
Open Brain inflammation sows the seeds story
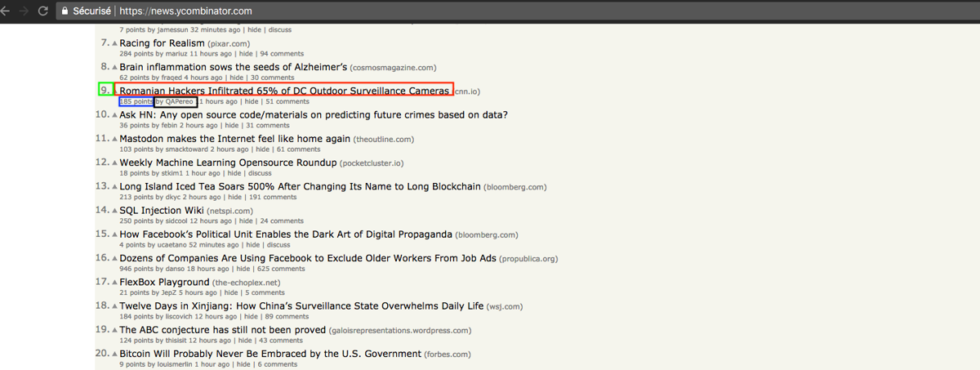234,66
